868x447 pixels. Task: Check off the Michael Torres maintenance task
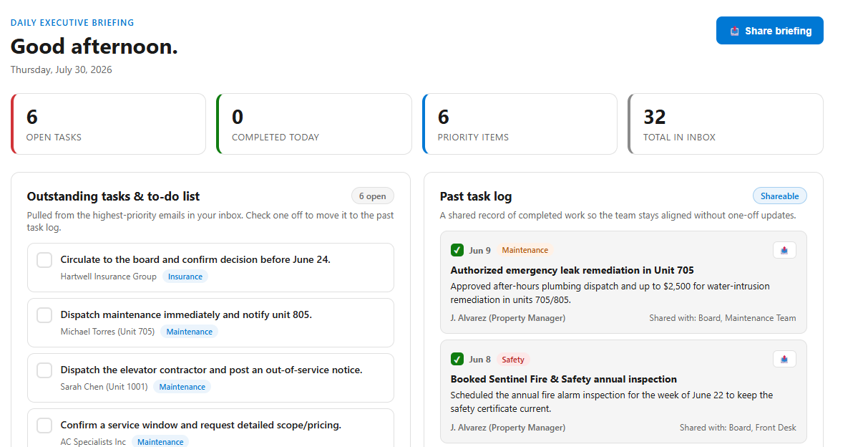click(44, 315)
